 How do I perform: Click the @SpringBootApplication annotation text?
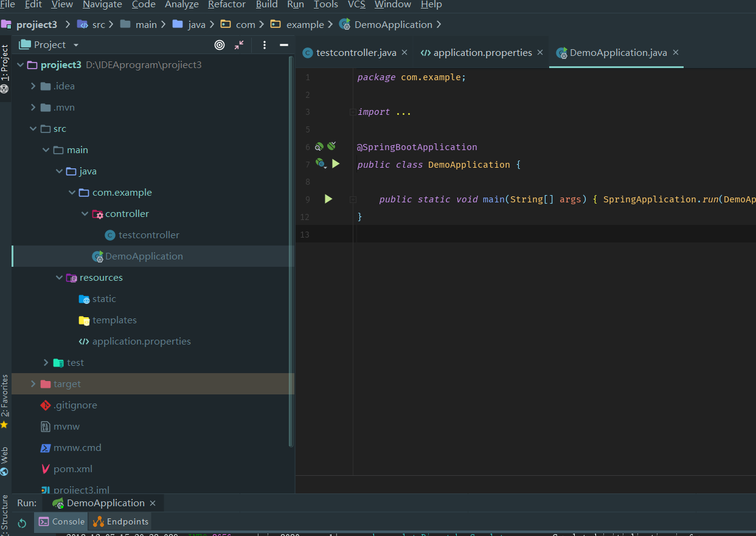coord(417,146)
